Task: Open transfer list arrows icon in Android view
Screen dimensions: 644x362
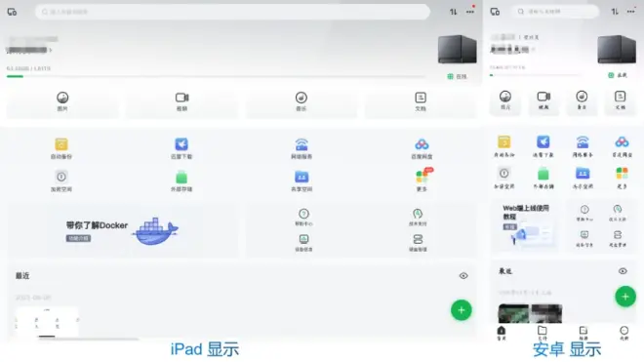Action: 615,12
